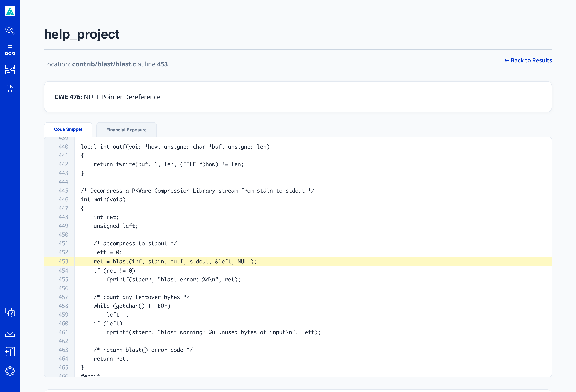Open the report document chart icon
Image resolution: width=576 pixels, height=392 pixels.
coord(10,89)
